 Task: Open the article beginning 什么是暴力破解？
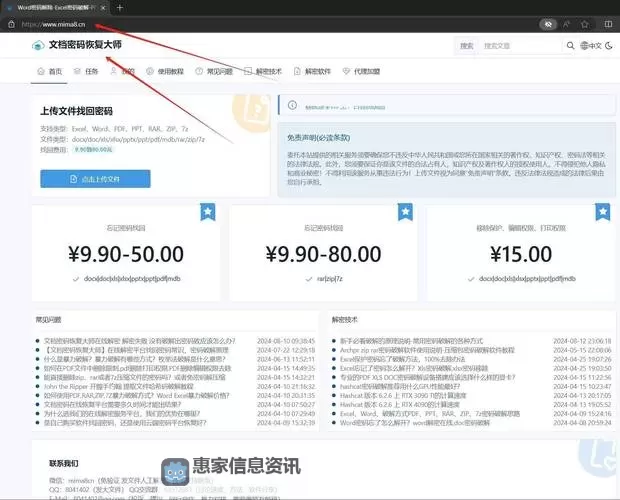134,359
